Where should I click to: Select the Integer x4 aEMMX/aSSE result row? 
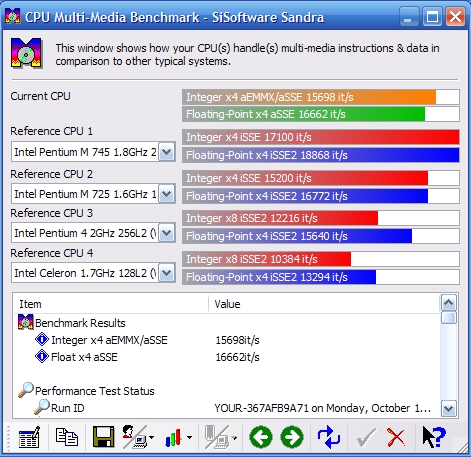(x=227, y=340)
